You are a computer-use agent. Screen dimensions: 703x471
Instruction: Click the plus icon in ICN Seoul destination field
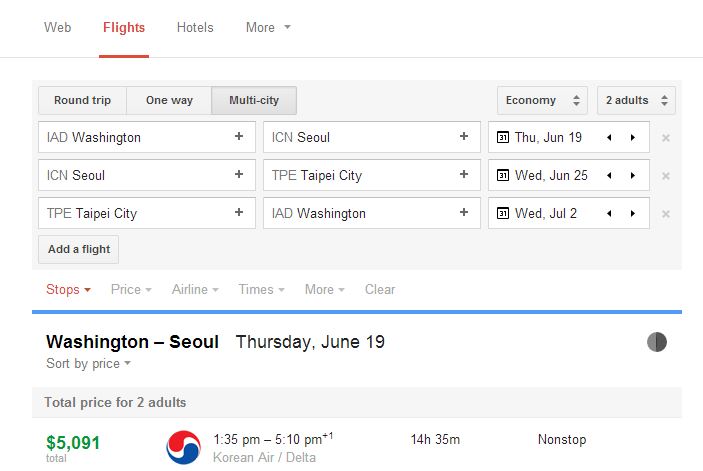click(x=464, y=136)
